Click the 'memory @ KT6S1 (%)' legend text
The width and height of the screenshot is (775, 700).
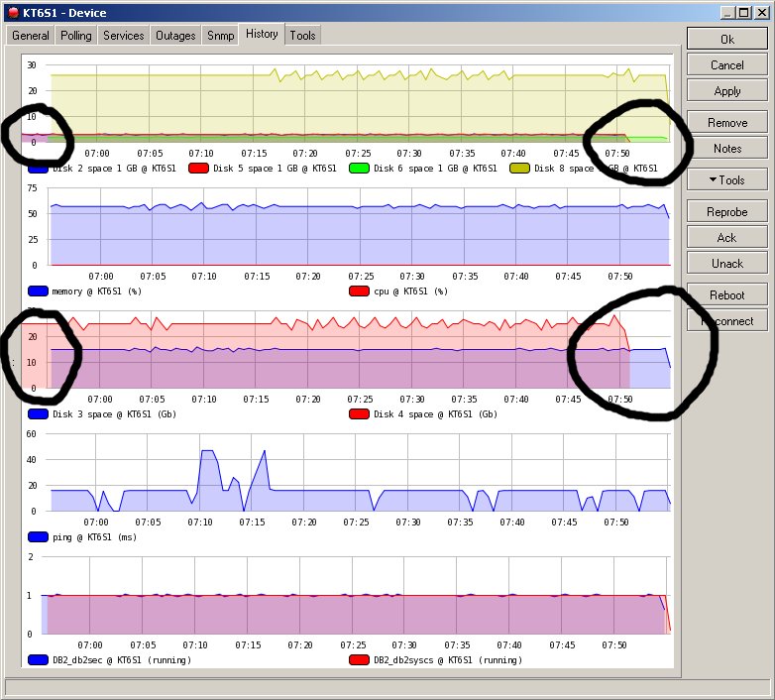point(97,292)
